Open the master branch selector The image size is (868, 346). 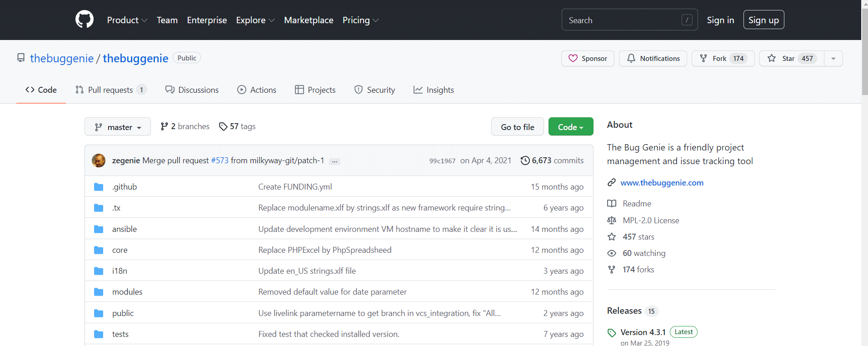[118, 127]
